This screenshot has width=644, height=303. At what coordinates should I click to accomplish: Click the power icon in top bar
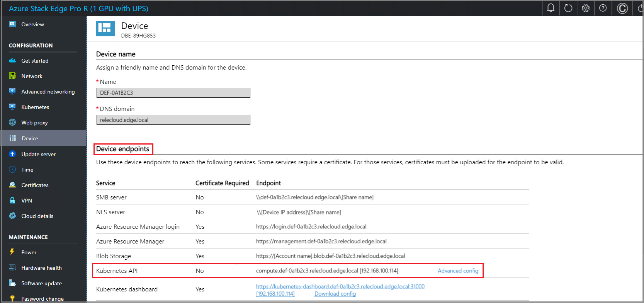(641, 8)
